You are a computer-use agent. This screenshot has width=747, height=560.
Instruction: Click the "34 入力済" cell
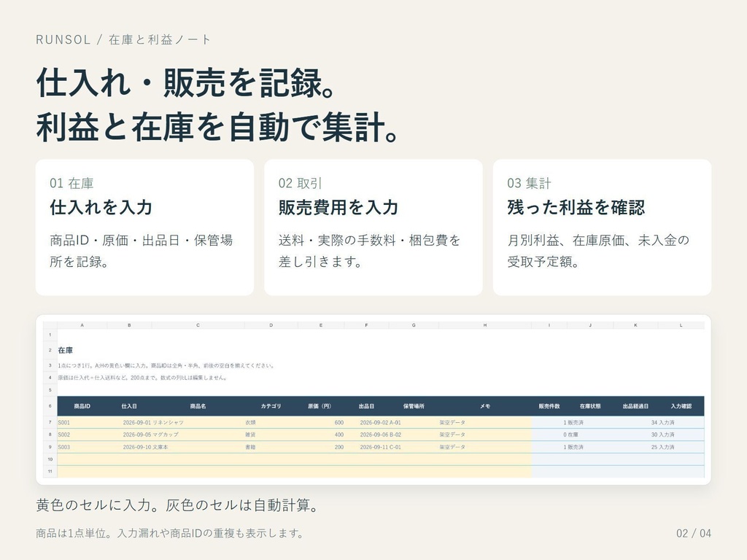(x=662, y=422)
